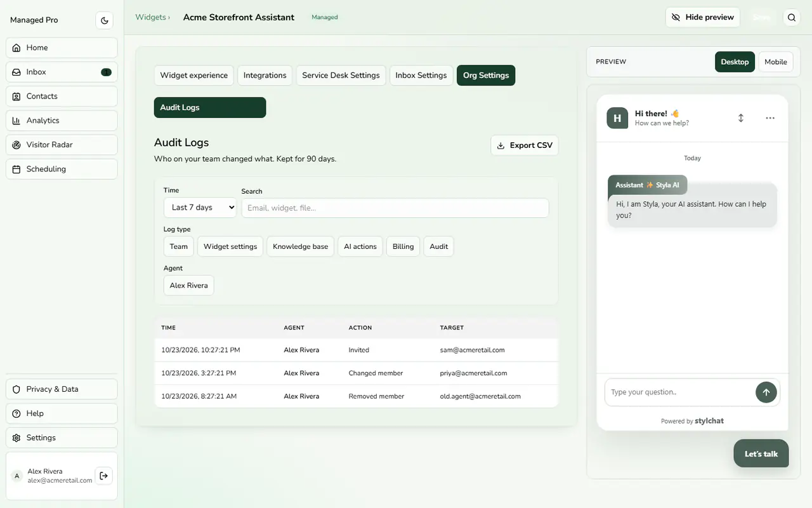Viewport: 812px width, 508px height.
Task: Focus the audit log Search field
Action: (395, 208)
